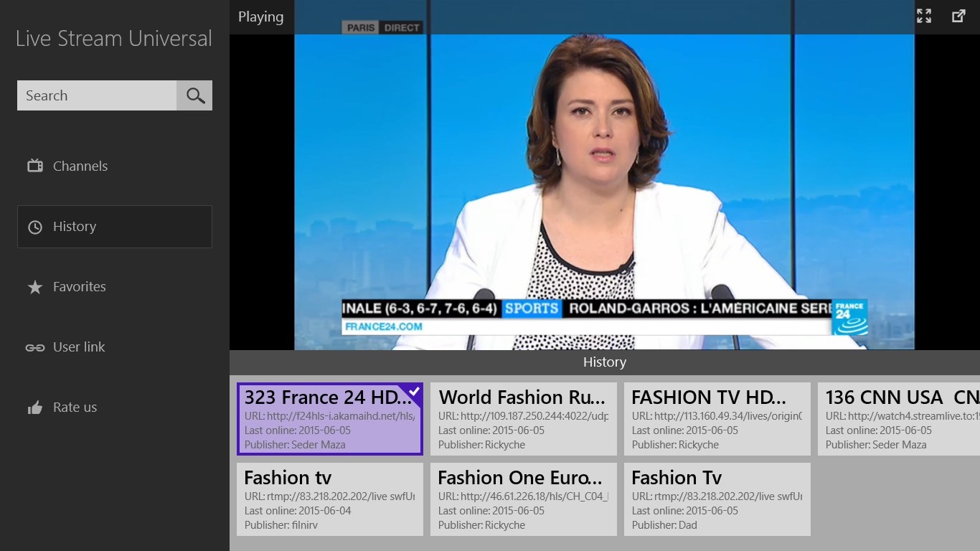Open the Favorites menu item
Screen dimensions: 980x551
(80, 287)
